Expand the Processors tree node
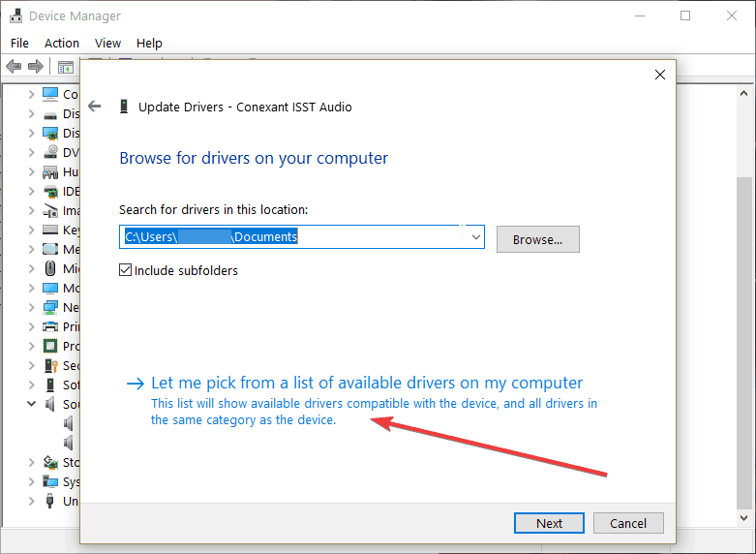Viewport: 756px width, 554px height. pos(31,346)
